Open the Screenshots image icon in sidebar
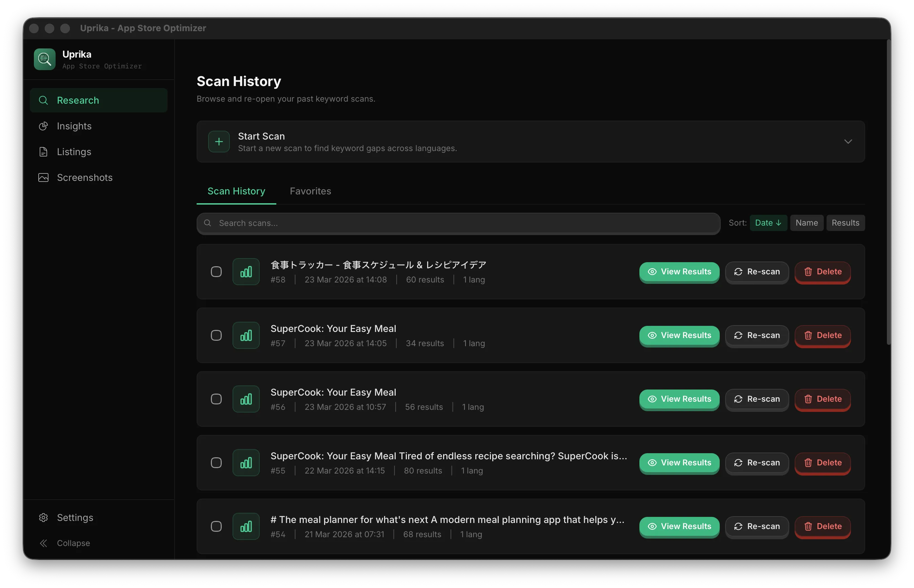The width and height of the screenshot is (914, 588). [43, 177]
